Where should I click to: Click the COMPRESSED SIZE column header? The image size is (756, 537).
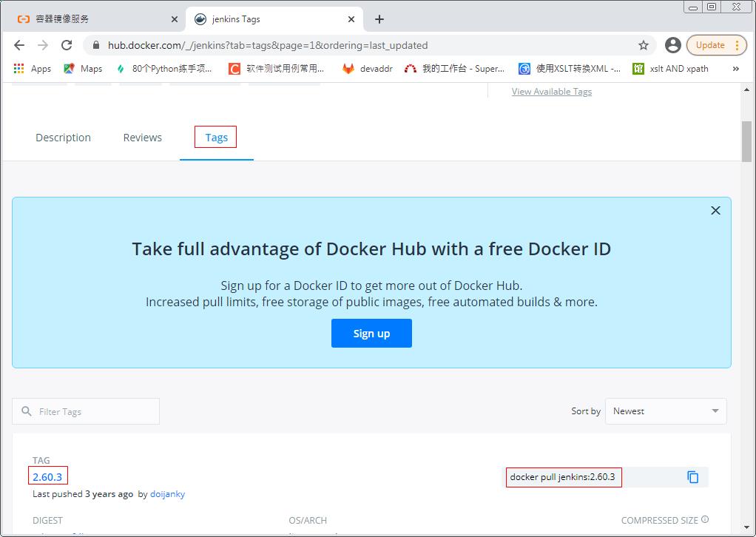[x=659, y=521]
